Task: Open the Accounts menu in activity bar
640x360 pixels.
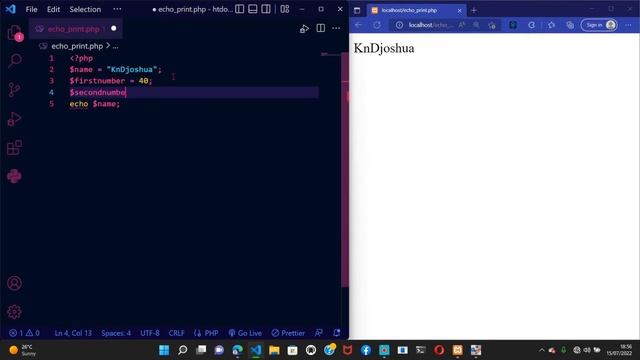Action: pos(14,283)
